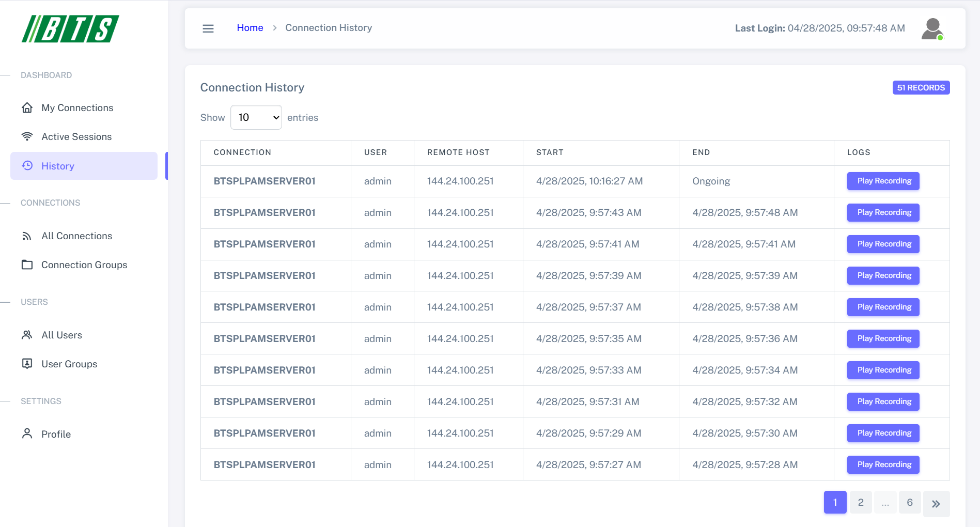The height and width of the screenshot is (527, 980).
Task: Jump to page 6 of results
Action: pyautogui.click(x=909, y=503)
